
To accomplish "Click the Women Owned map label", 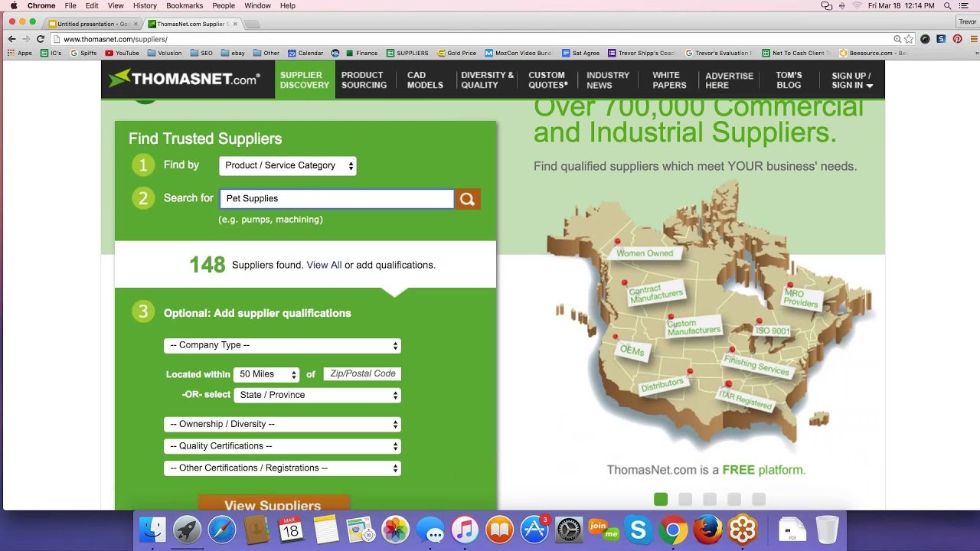I will coord(645,253).
